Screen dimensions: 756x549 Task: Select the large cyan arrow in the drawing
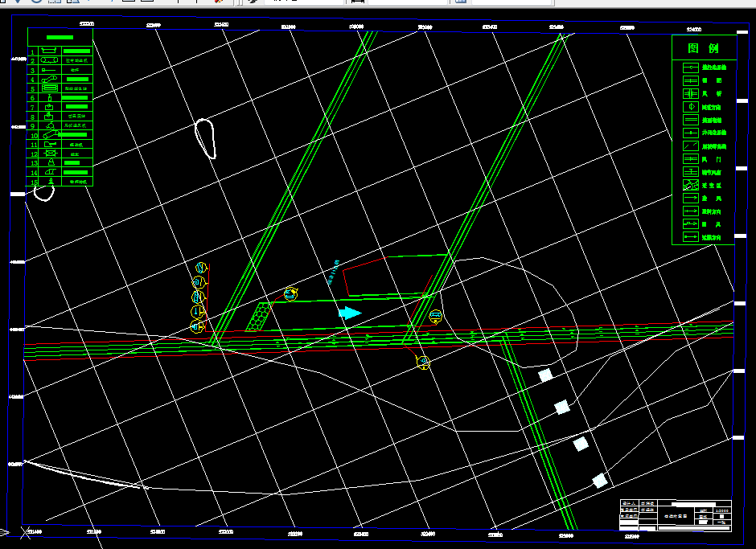click(350, 313)
